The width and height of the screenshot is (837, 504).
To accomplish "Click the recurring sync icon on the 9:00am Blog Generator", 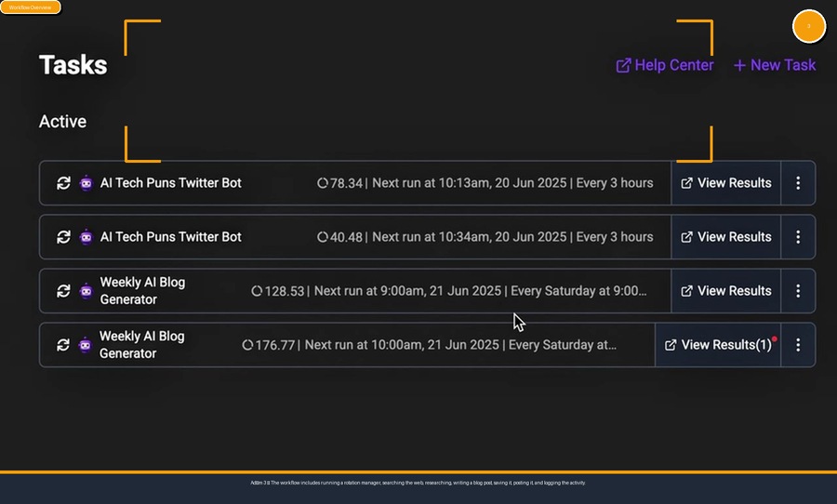I will pos(63,291).
